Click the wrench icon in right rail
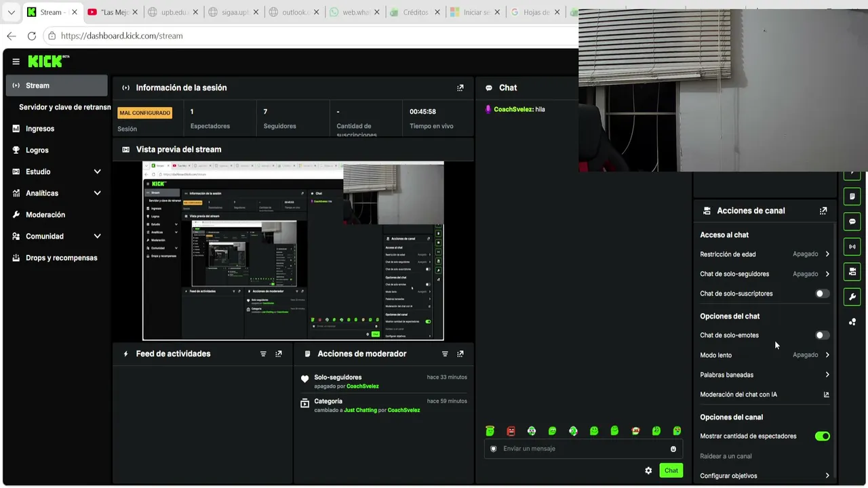 click(852, 297)
